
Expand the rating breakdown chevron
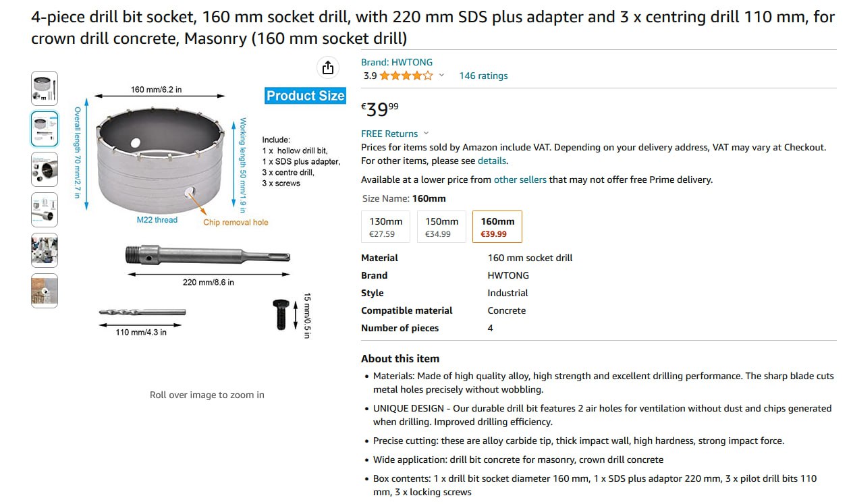pos(442,76)
